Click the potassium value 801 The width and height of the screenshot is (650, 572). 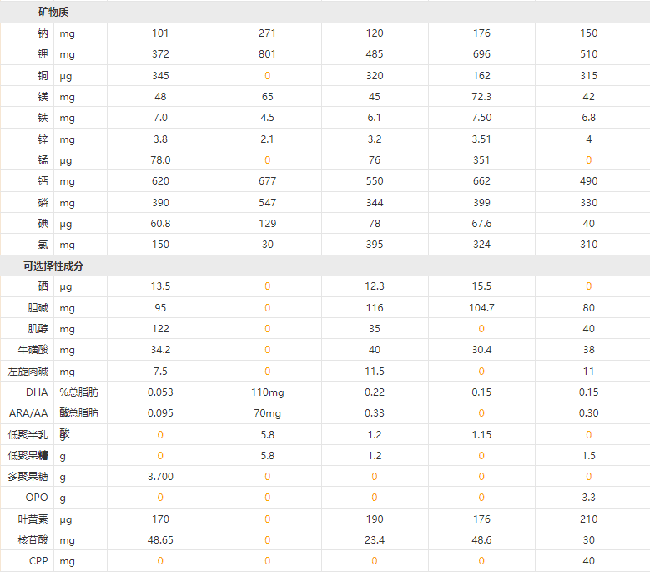(x=267, y=54)
